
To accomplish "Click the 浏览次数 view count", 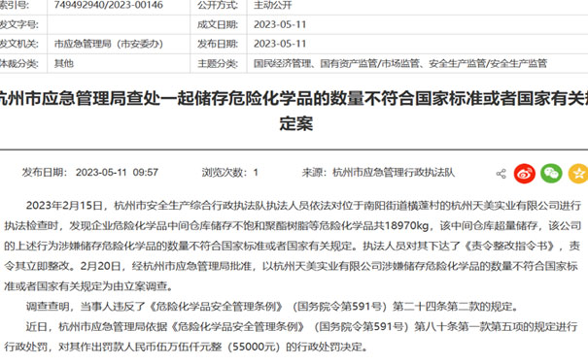I will [x=230, y=172].
